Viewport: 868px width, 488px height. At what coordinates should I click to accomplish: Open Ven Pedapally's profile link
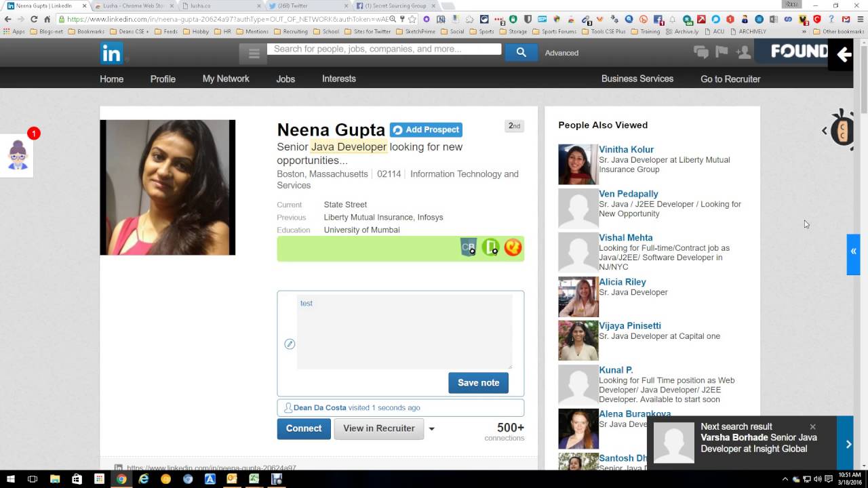628,194
